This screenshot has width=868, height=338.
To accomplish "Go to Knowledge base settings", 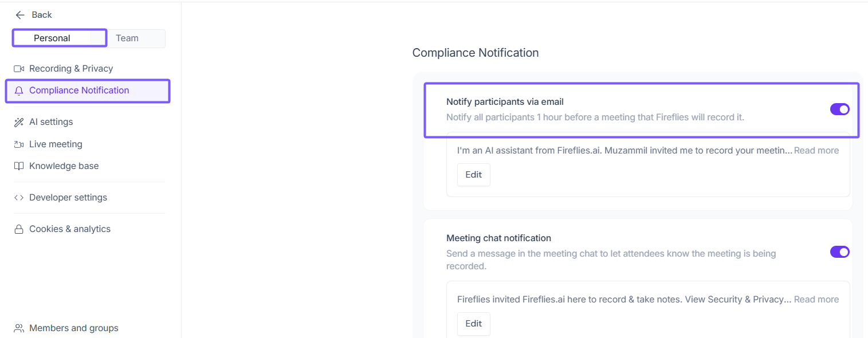I will [64, 166].
